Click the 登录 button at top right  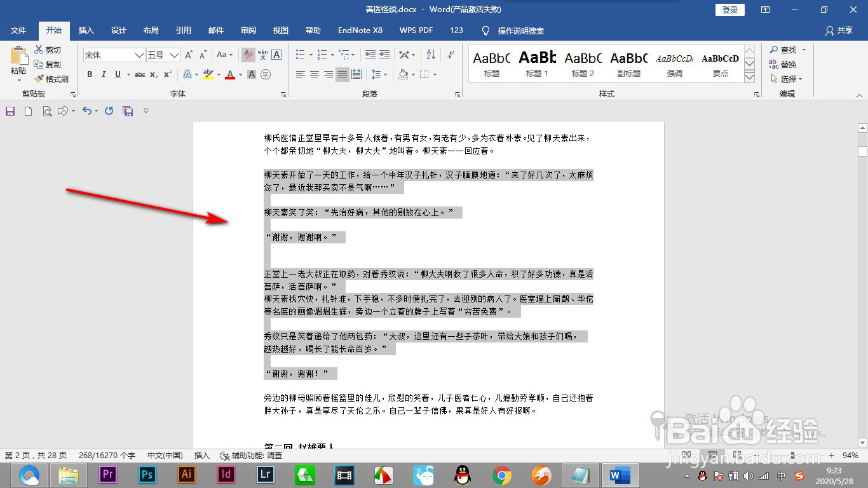pos(729,9)
